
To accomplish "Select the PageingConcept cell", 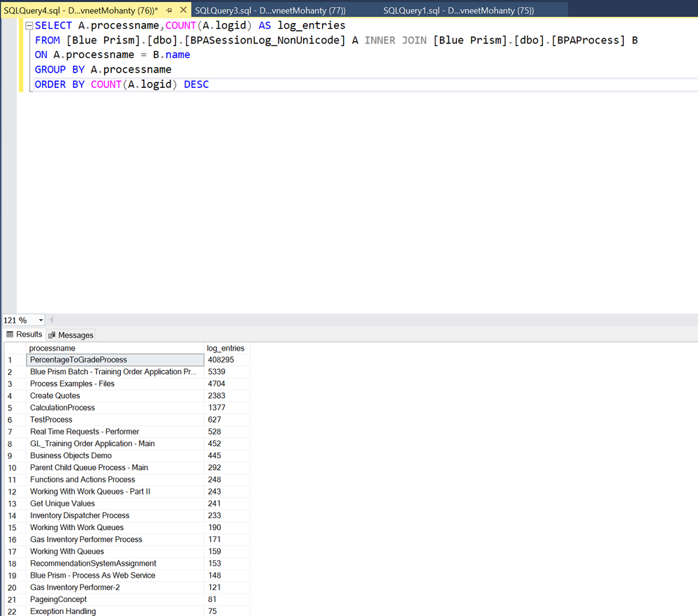I will tap(115, 599).
